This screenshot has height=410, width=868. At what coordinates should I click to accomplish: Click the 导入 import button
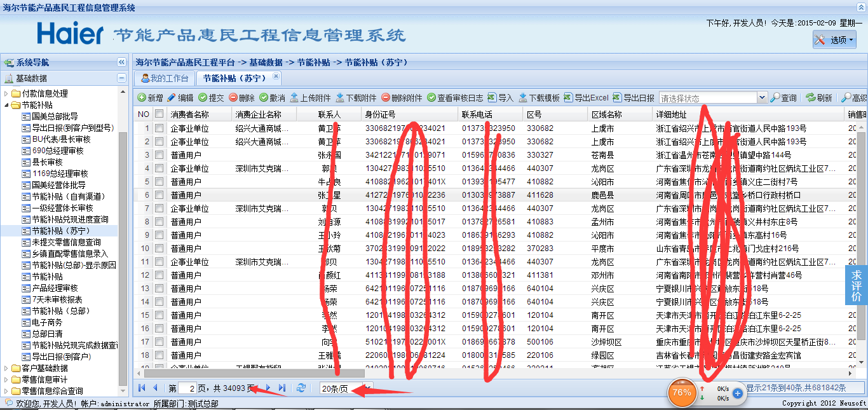coord(500,98)
